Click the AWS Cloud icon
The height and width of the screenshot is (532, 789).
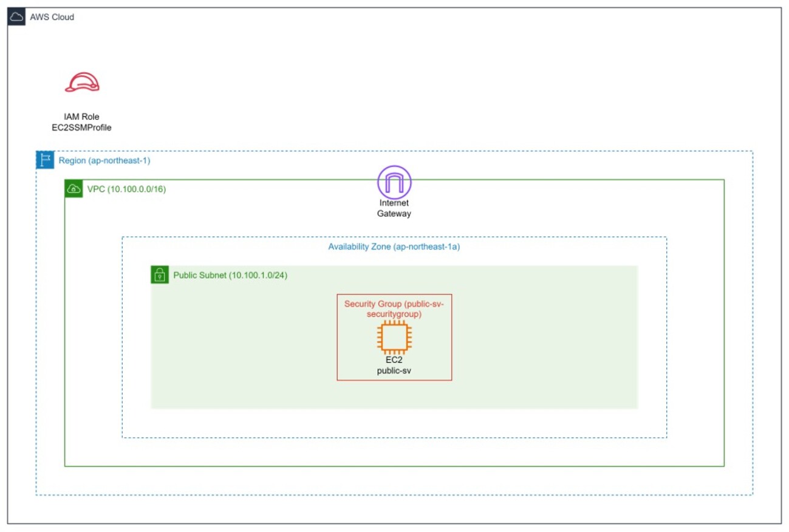(x=16, y=17)
